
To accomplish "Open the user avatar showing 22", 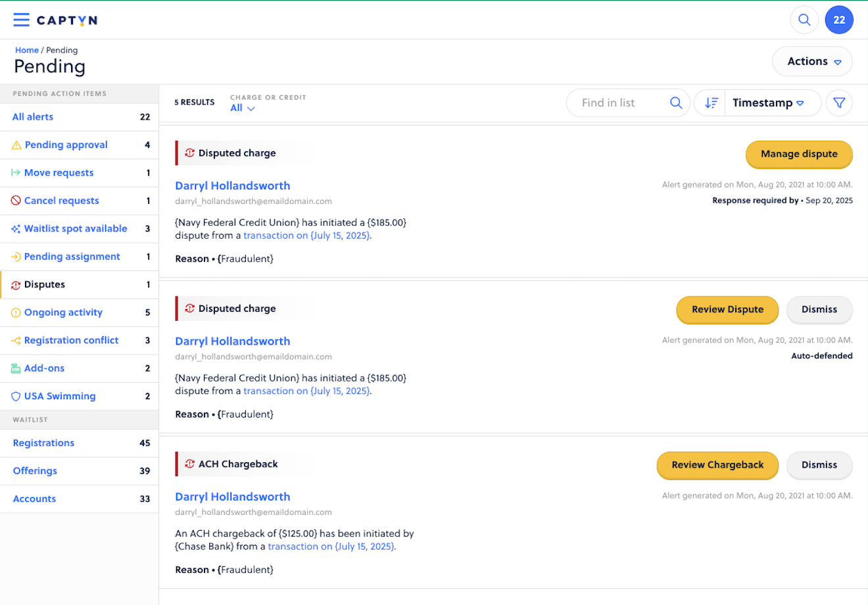I will [839, 20].
